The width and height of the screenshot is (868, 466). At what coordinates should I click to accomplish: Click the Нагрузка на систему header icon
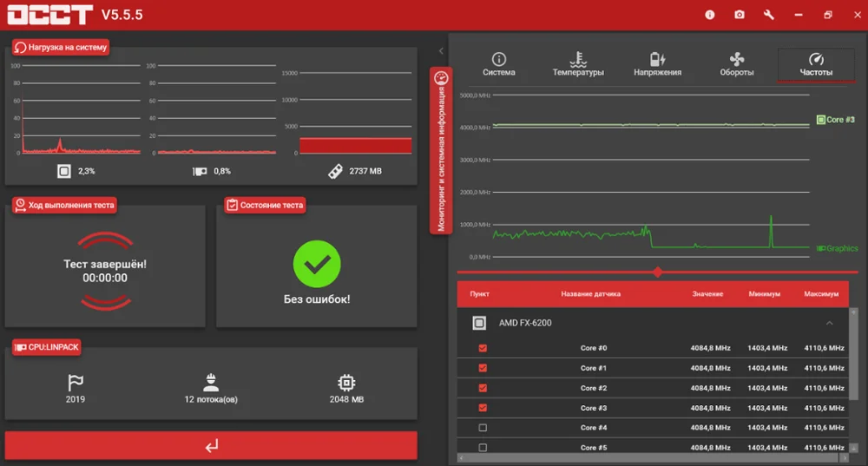point(21,48)
